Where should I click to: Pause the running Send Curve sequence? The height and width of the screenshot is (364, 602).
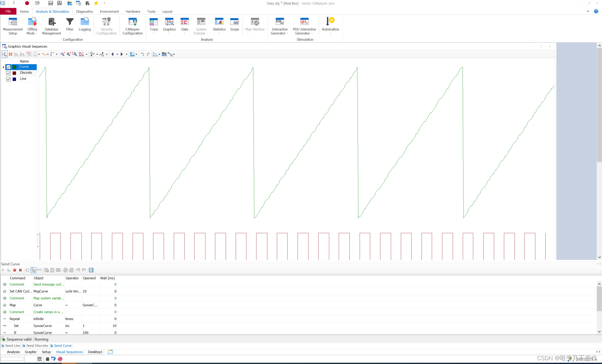tap(20, 270)
